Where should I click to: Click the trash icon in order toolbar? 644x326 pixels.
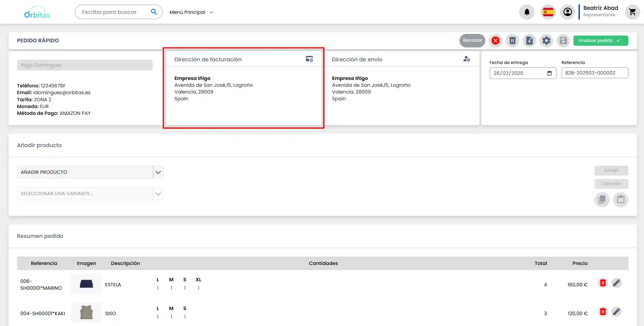click(512, 41)
